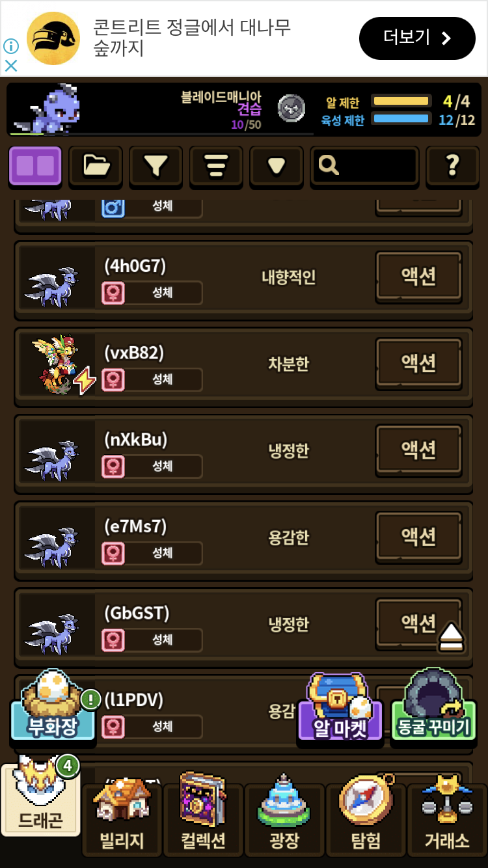
Task: Toggle the purple grid view button
Action: tap(35, 166)
